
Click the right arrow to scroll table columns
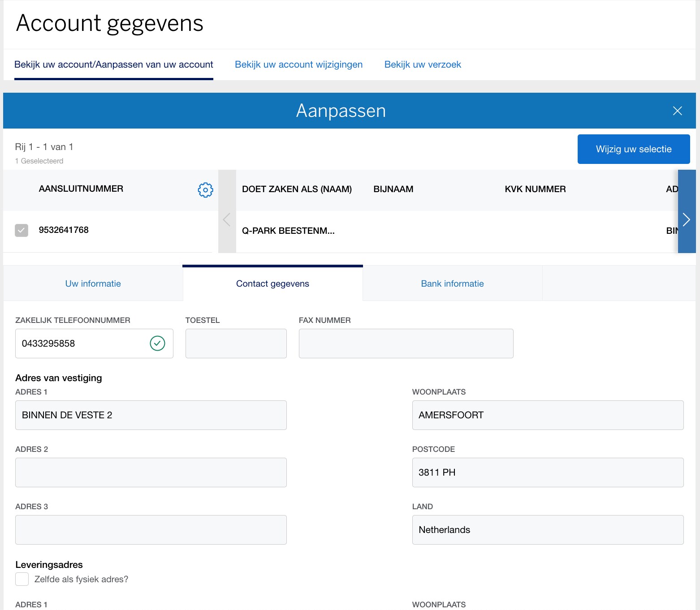pos(686,219)
